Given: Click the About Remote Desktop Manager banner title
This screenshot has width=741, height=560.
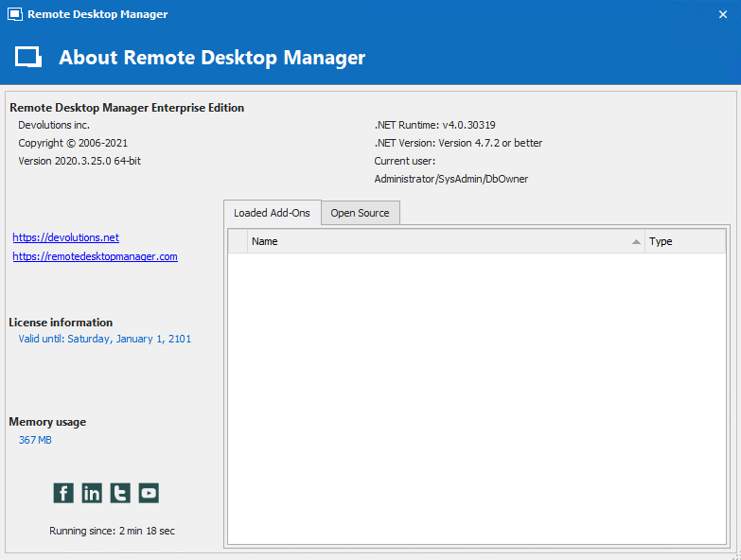Looking at the screenshot, I should click(212, 58).
